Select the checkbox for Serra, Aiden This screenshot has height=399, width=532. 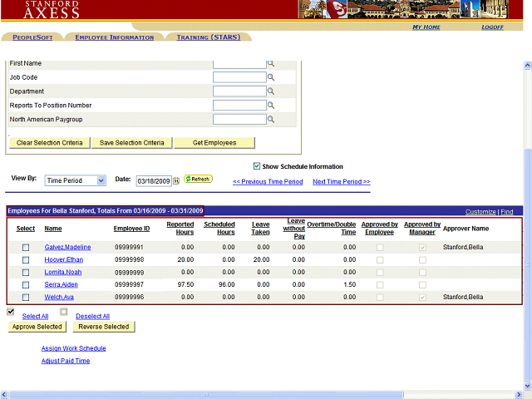(26, 285)
